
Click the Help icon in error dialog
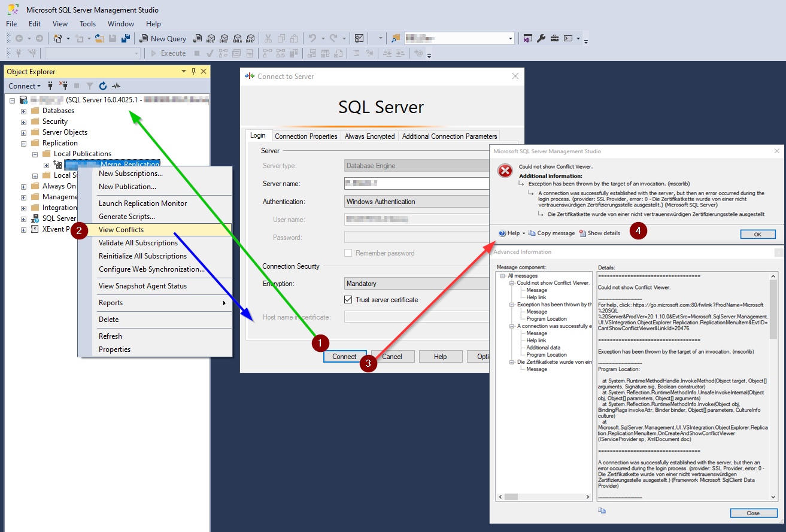[x=509, y=233]
